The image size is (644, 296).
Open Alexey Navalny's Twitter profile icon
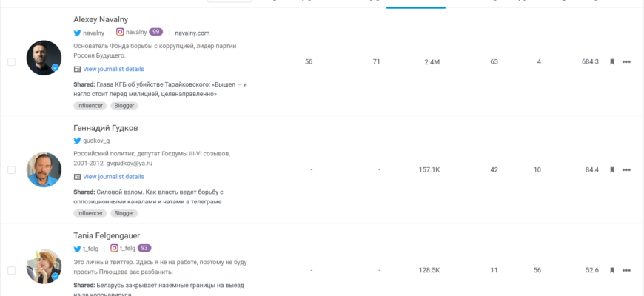pyautogui.click(x=77, y=33)
